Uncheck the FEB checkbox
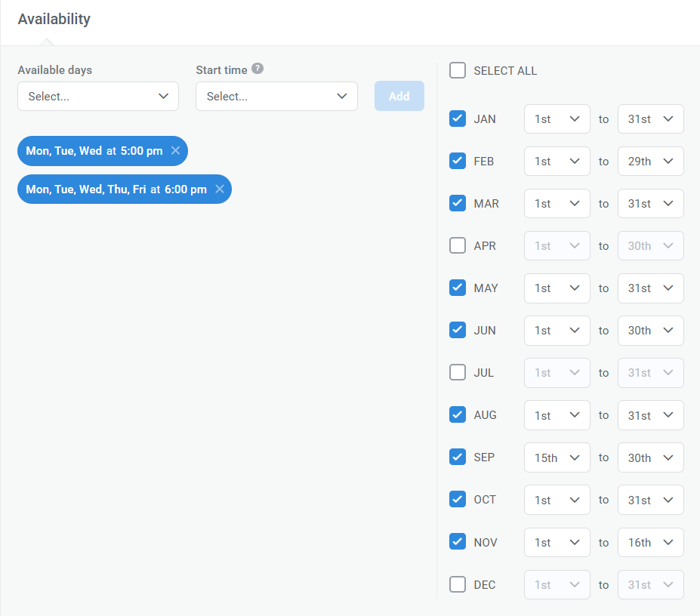This screenshot has height=616, width=700. [x=457, y=161]
